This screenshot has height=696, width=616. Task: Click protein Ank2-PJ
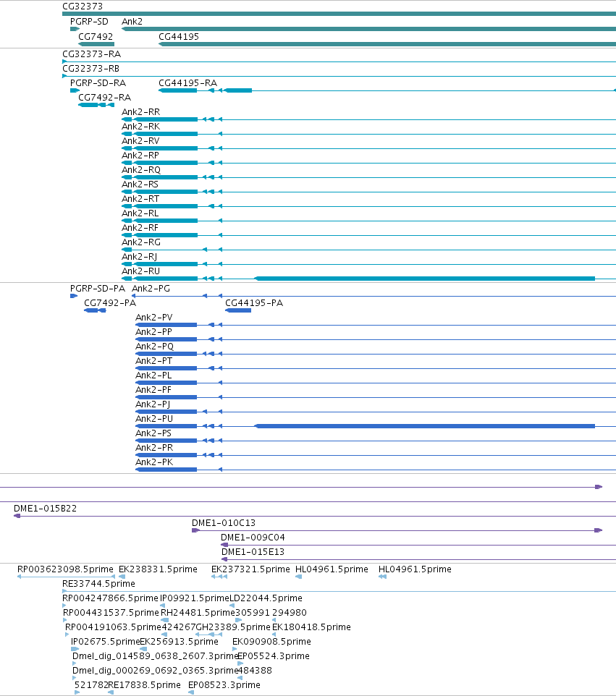point(153,404)
